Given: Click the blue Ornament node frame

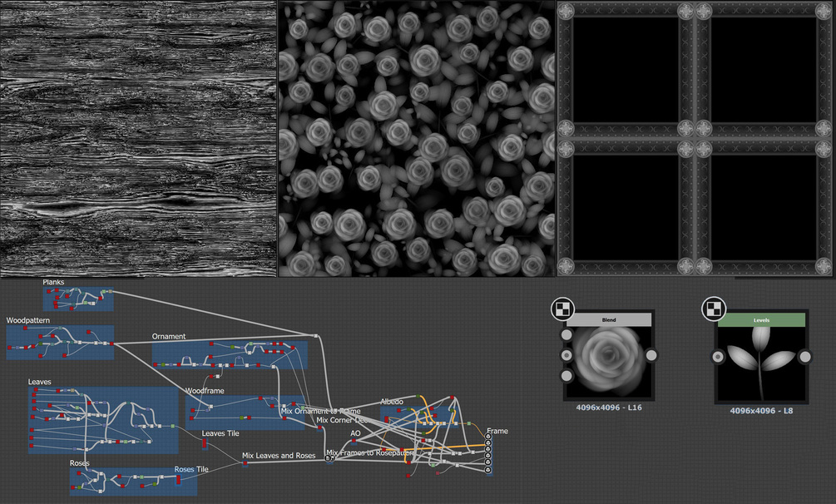Looking at the screenshot, I should coord(230,355).
